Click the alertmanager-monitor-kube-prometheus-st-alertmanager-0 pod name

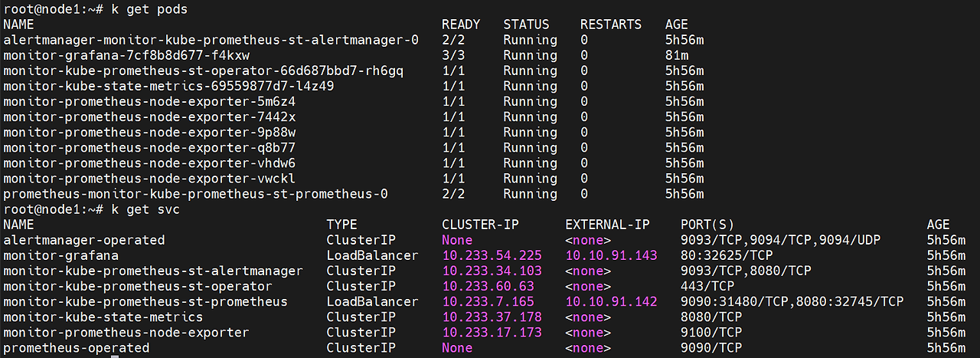coord(211,40)
